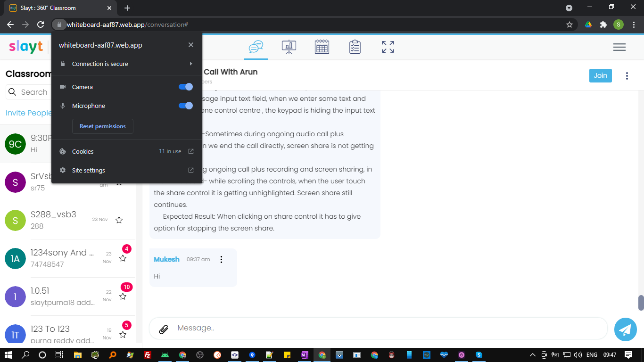This screenshot has width=644, height=362.
Task: Reload the page
Action: click(41, 25)
